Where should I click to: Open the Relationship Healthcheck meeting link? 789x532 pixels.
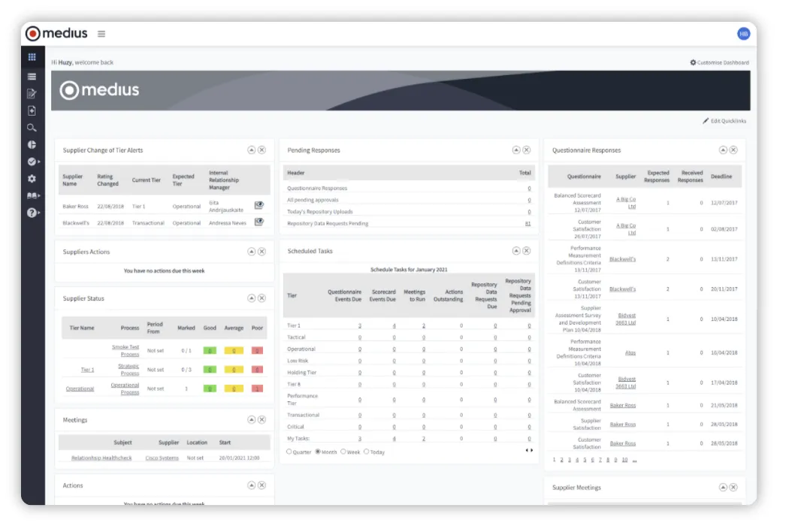(101, 458)
